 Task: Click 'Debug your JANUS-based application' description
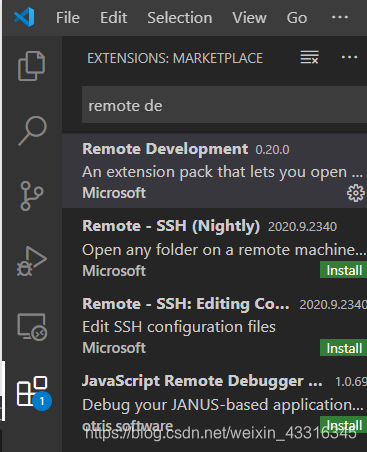point(223,405)
